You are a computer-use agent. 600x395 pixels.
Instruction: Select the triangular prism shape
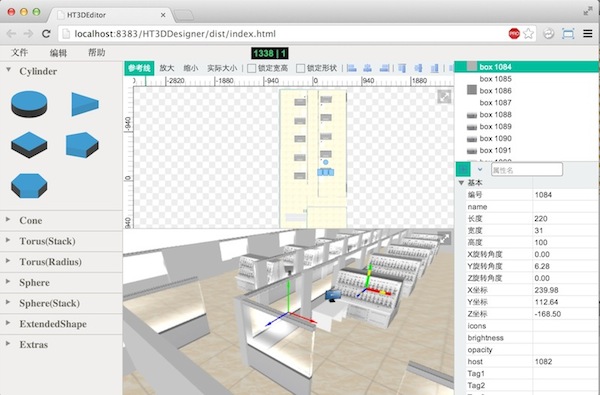[85, 104]
